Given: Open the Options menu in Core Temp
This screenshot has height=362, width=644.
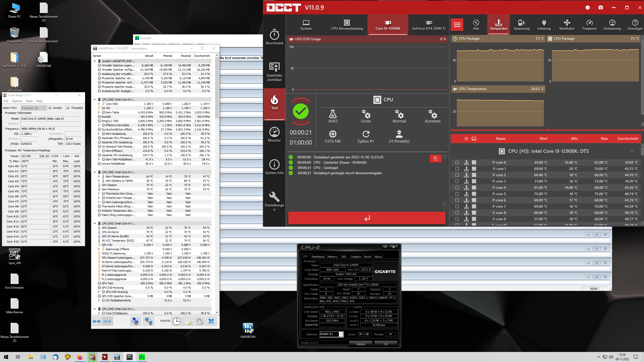Looking at the screenshot, I should 17,101.
